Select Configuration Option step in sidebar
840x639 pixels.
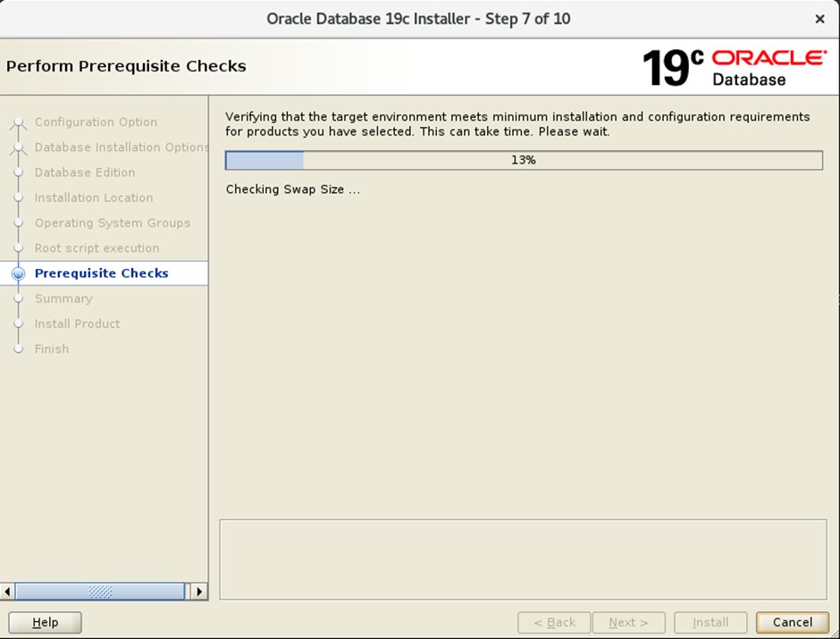(x=96, y=122)
